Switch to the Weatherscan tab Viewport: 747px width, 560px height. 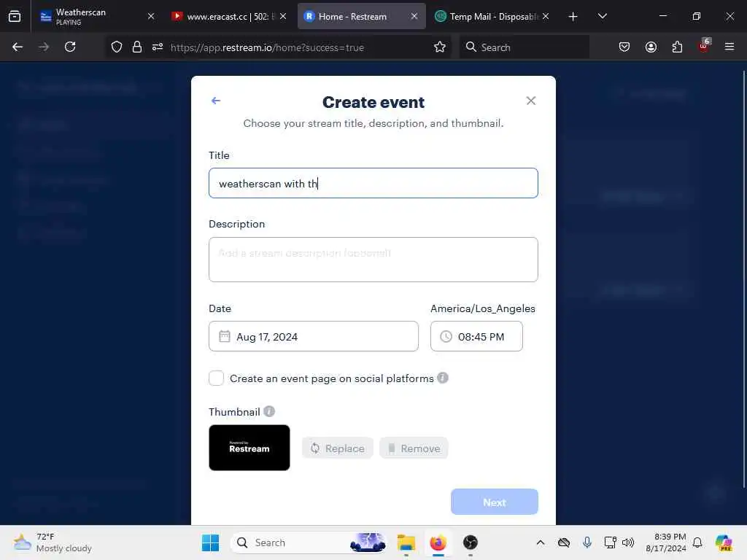coord(90,16)
